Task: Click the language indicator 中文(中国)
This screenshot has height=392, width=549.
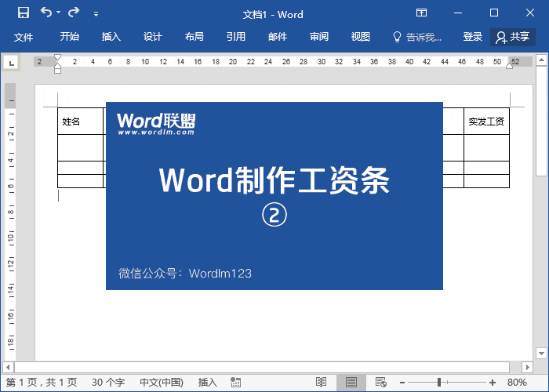Action: (162, 383)
